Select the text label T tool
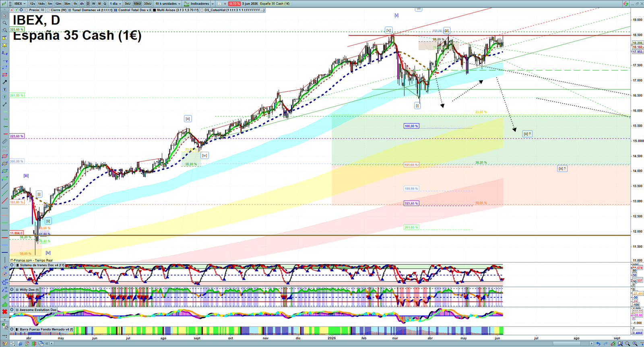This screenshot has height=347, width=644. tap(5, 89)
